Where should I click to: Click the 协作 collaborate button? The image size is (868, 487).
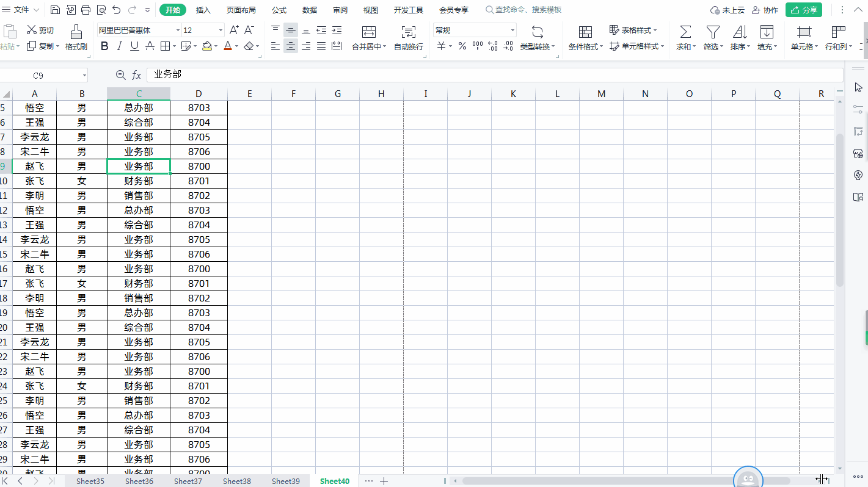[x=765, y=10]
